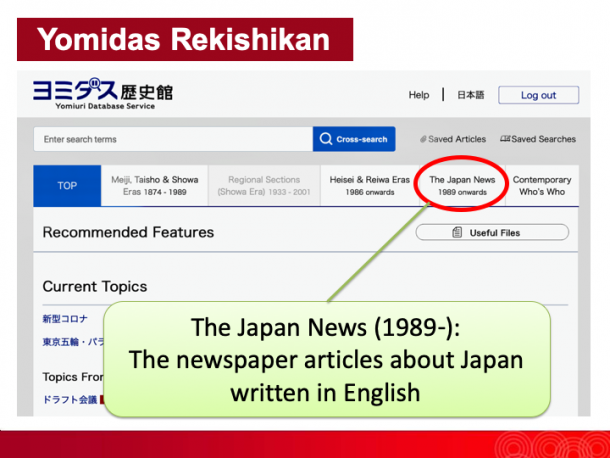
Task: Click the magnifier icon in Cross-search
Action: 326,139
